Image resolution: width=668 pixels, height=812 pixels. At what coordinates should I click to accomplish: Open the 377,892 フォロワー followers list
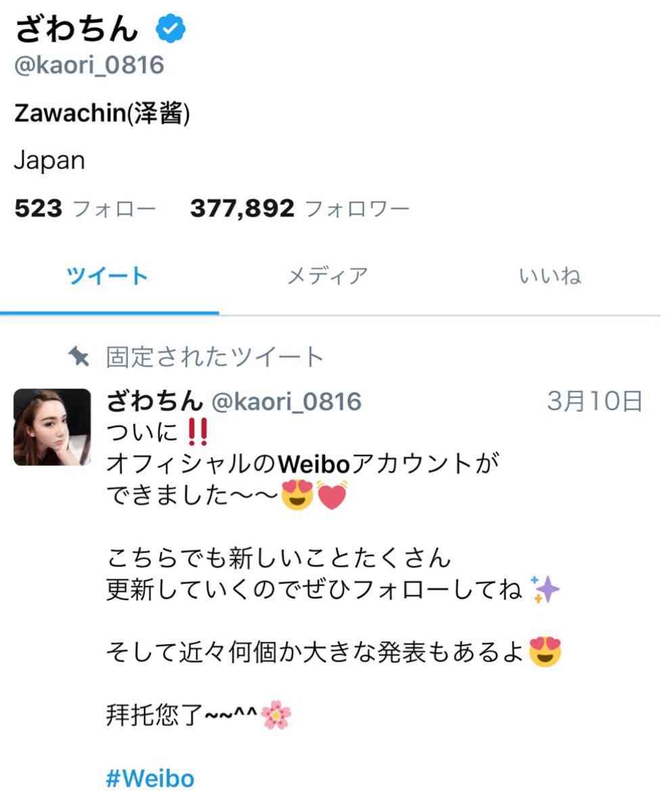[x=300, y=208]
